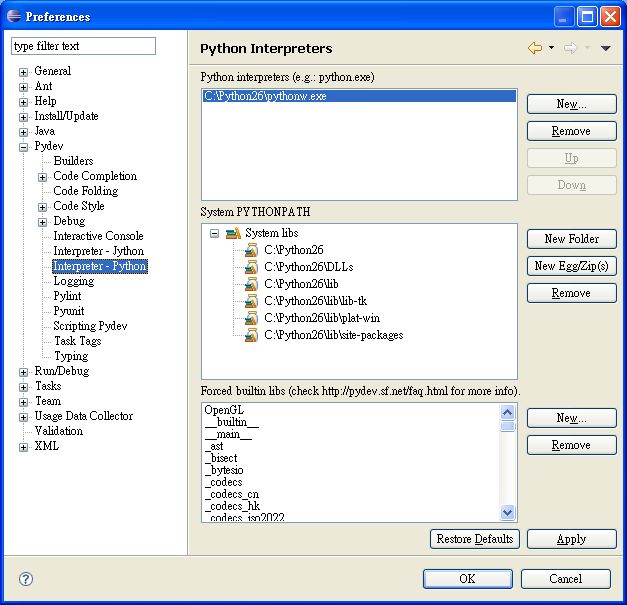Click the builtin libs scrollbar thumb
The width and height of the screenshot is (627, 605).
[507, 426]
